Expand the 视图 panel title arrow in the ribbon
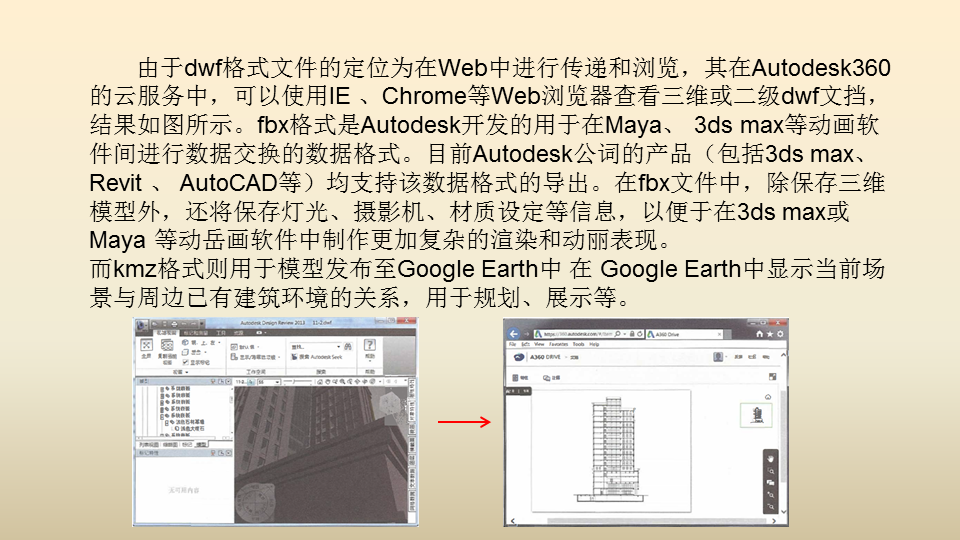Viewport: 960px width, 540px height. 187,372
